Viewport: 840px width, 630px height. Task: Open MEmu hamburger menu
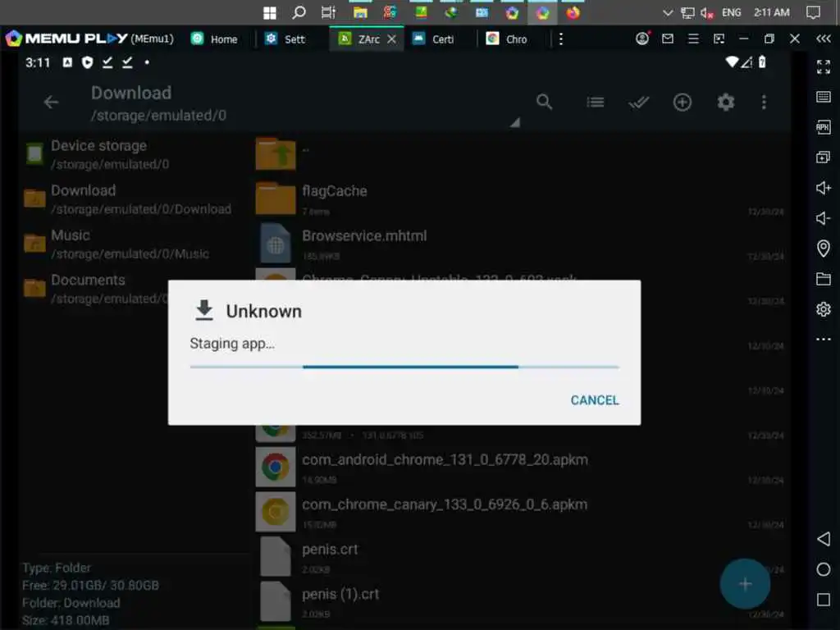[x=693, y=39]
